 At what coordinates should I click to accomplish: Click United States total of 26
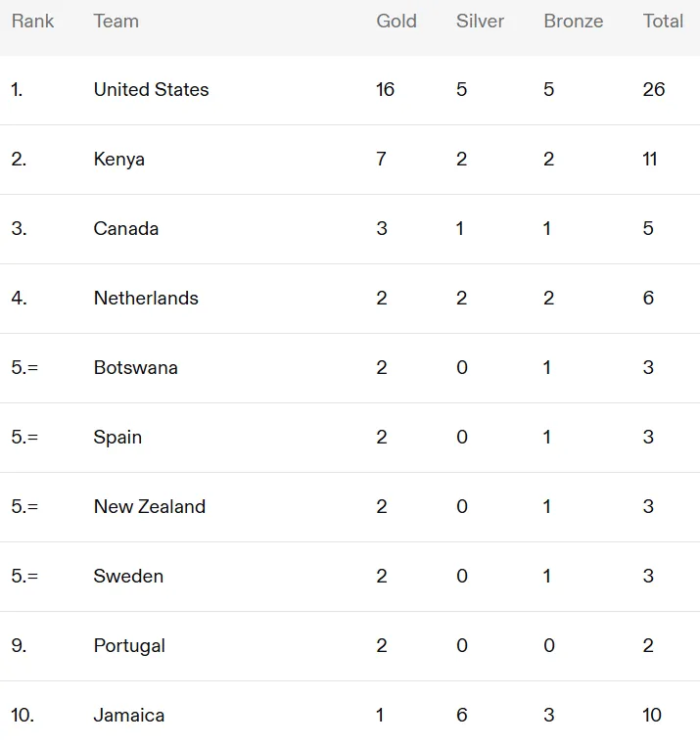653,89
